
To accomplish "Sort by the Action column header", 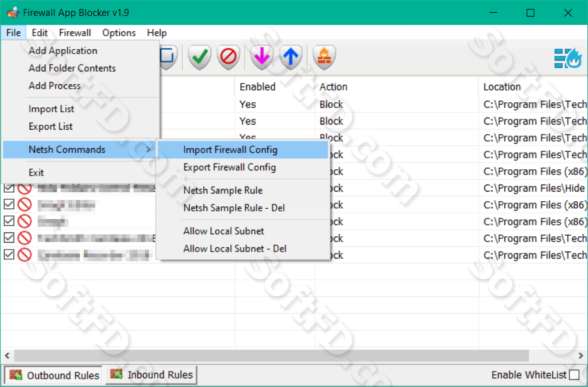I will [397, 87].
